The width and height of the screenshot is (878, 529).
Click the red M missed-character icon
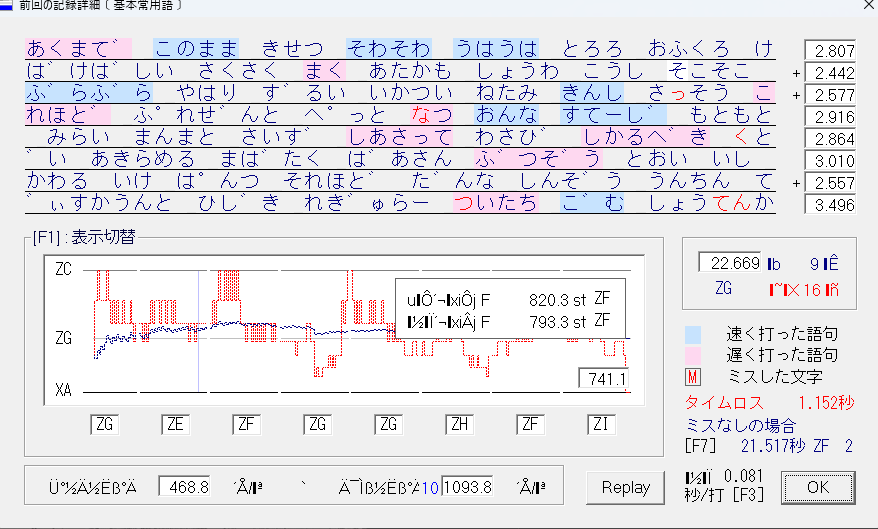coord(693,377)
